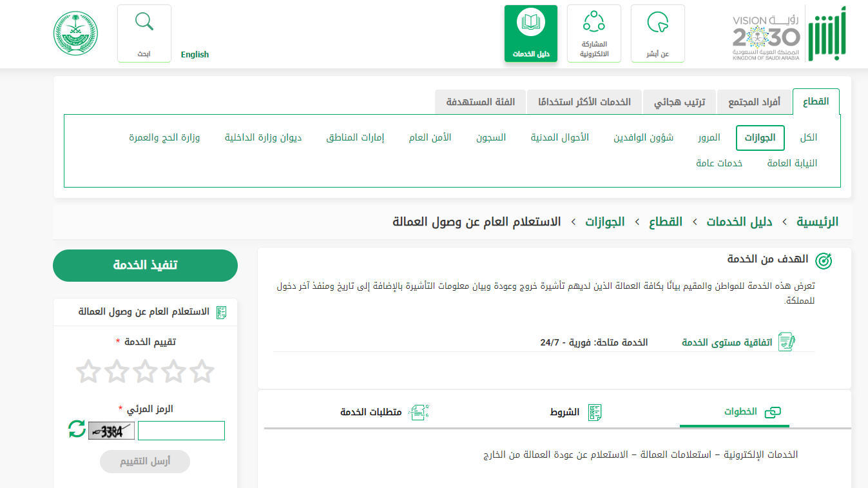Select the ترتيب هجائي tab
Image resolution: width=868 pixels, height=488 pixels.
680,102
